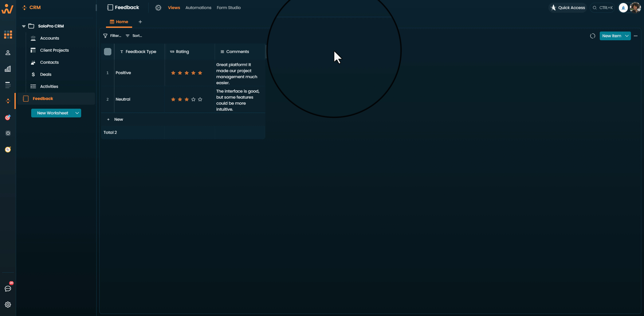This screenshot has width=644, height=316.
Task: Click the New Worksheet button
Action: point(53,113)
